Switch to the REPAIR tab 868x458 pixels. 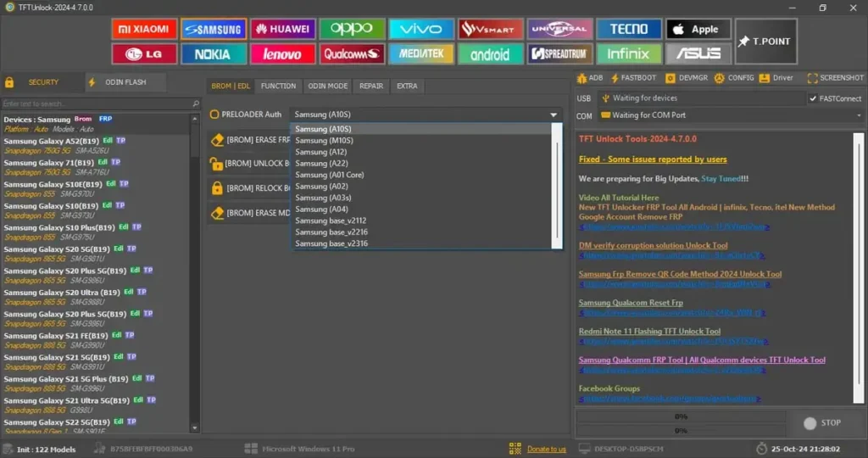click(371, 86)
